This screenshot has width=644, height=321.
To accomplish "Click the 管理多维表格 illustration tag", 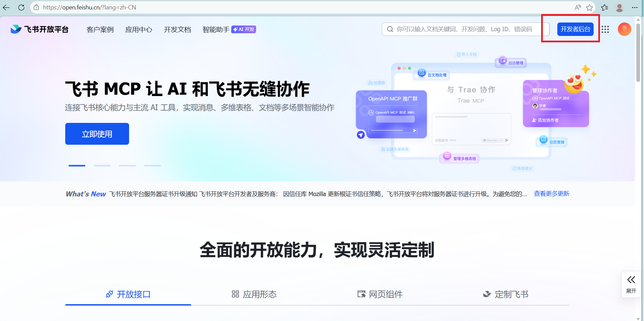I will click(459, 158).
